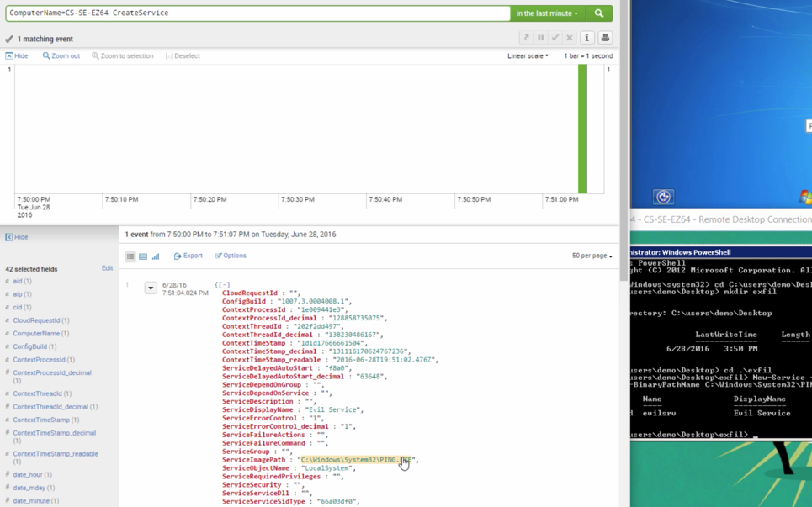This screenshot has width=812, height=507.
Task: Click the green search magnifier button
Action: pyautogui.click(x=599, y=13)
